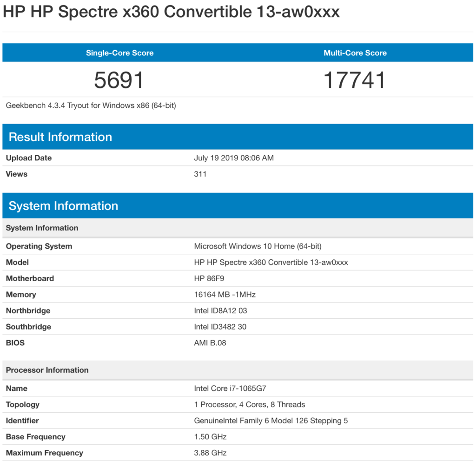The image size is (476, 461).
Task: Click the upload date July 19 2019
Action: pos(234,158)
